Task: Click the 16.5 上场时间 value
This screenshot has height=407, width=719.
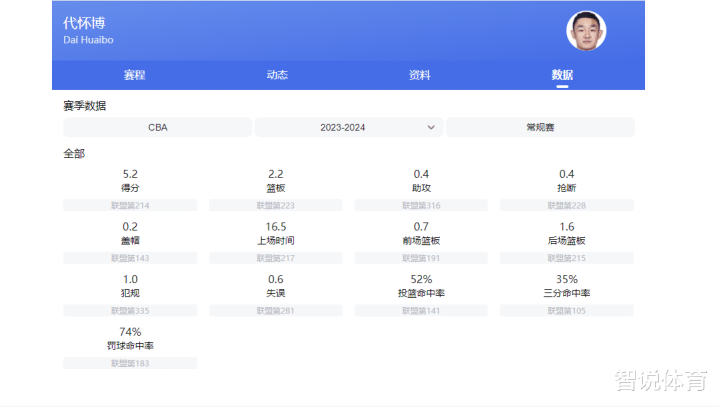Action: click(276, 227)
